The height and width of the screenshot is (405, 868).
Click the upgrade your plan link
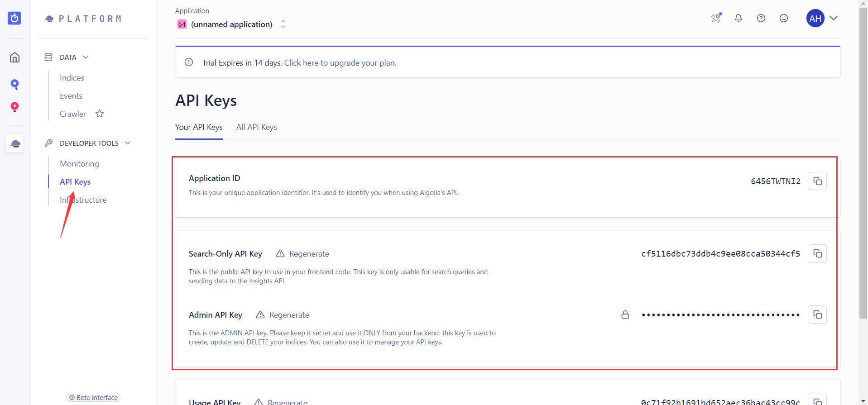[x=340, y=63]
